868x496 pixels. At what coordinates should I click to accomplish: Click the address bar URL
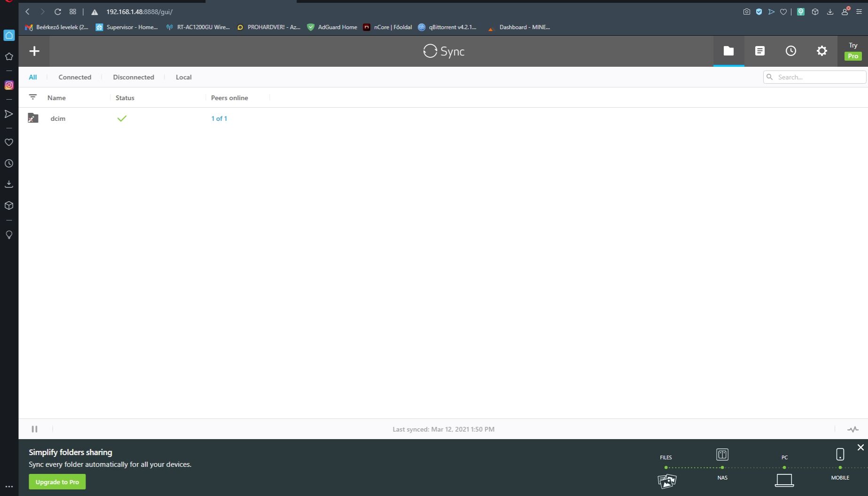click(140, 12)
